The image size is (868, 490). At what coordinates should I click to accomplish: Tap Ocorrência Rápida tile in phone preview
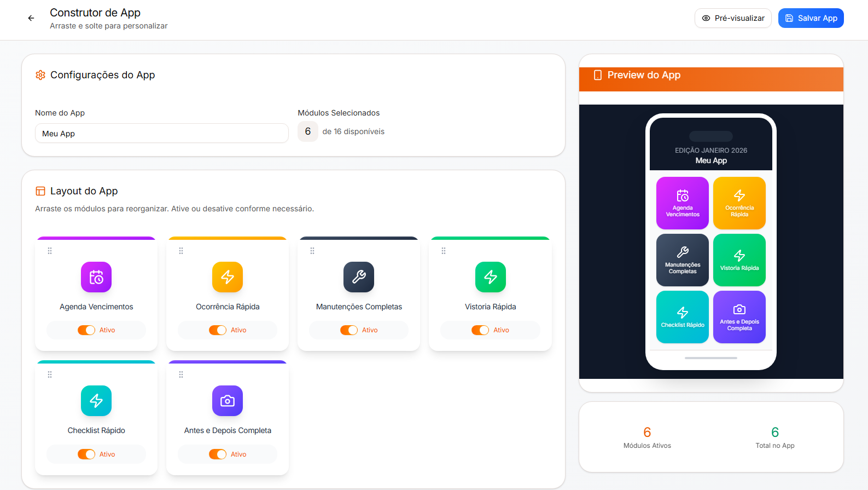coord(739,203)
